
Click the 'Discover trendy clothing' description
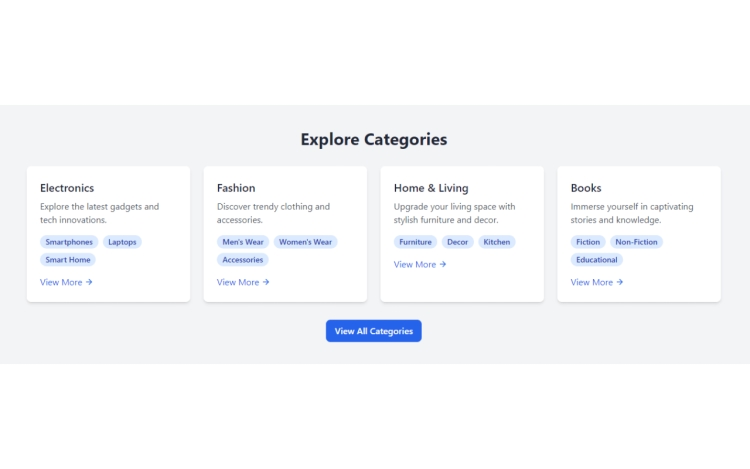273,213
